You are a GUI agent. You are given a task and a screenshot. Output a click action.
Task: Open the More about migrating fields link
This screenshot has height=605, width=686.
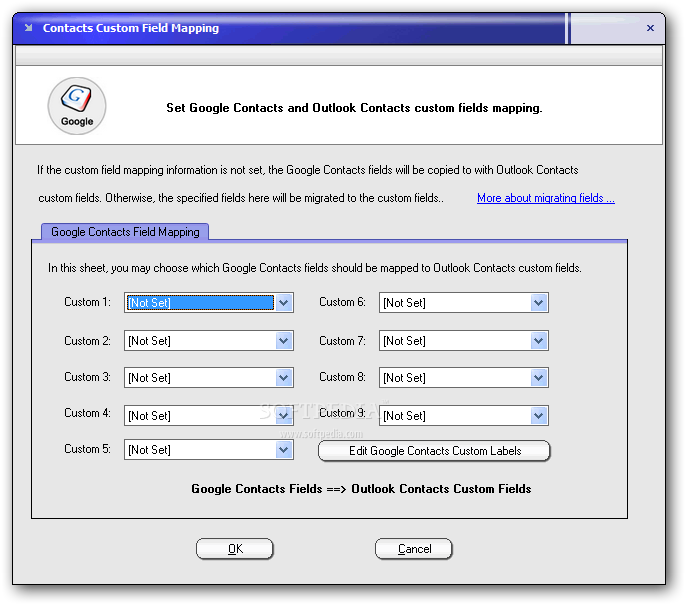click(x=546, y=198)
